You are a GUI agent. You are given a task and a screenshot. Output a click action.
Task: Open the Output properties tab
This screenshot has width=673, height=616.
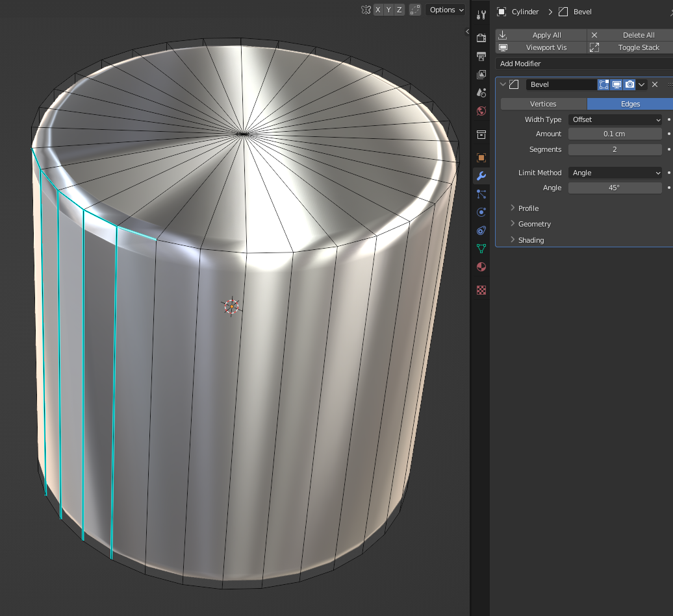[x=481, y=56]
